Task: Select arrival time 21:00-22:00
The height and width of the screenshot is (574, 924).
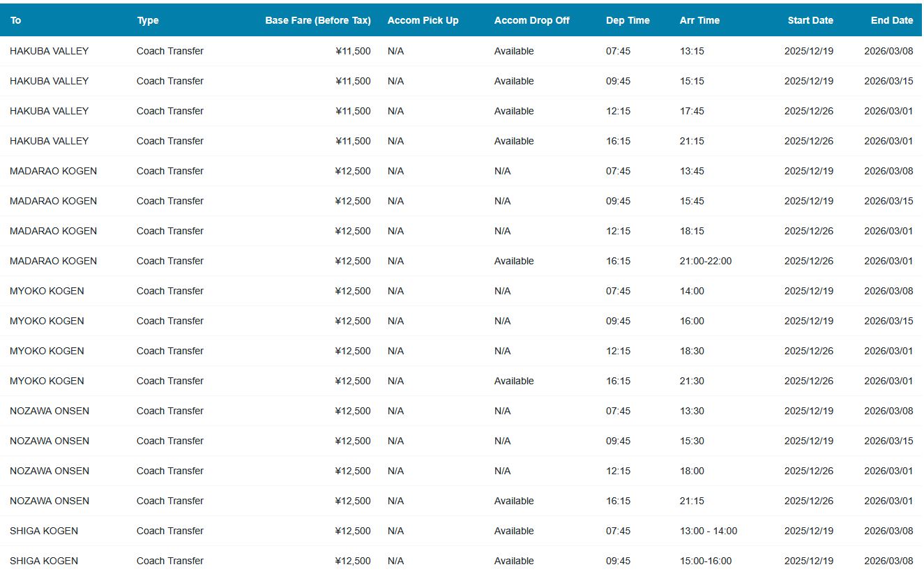Action: [706, 261]
